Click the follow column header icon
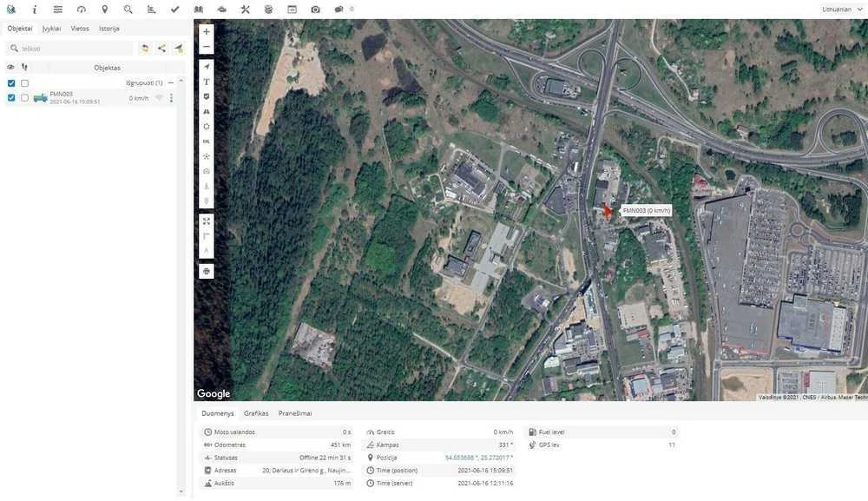The image size is (868, 501). click(24, 67)
